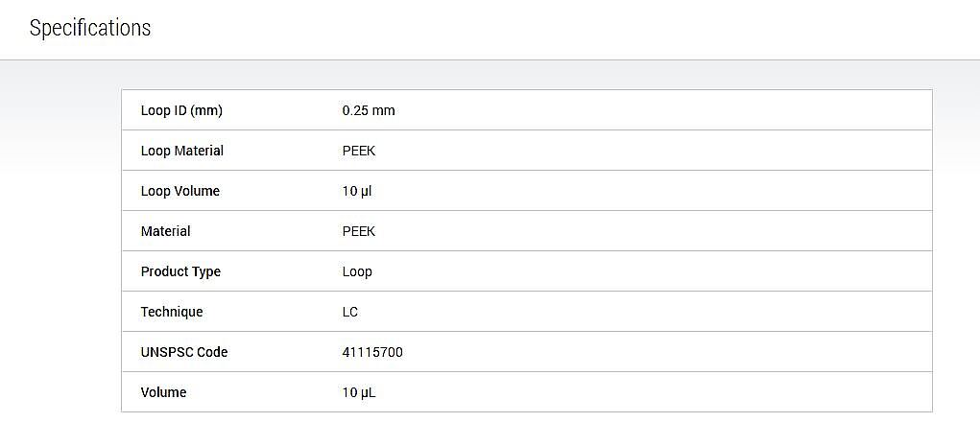Click the Loop Material PEEK value
Screen dimensions: 980x446
pos(359,151)
